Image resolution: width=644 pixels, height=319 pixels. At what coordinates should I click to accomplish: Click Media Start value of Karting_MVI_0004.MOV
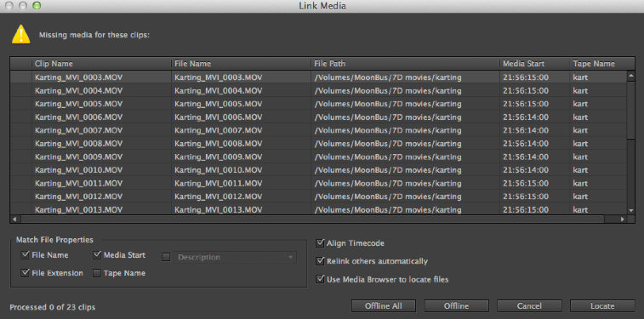pos(526,90)
